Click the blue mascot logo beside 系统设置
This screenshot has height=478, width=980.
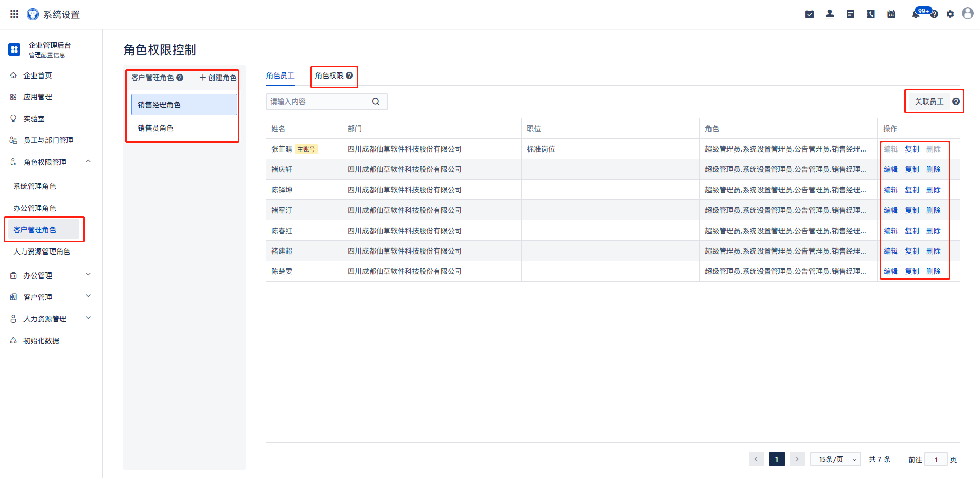[33, 14]
